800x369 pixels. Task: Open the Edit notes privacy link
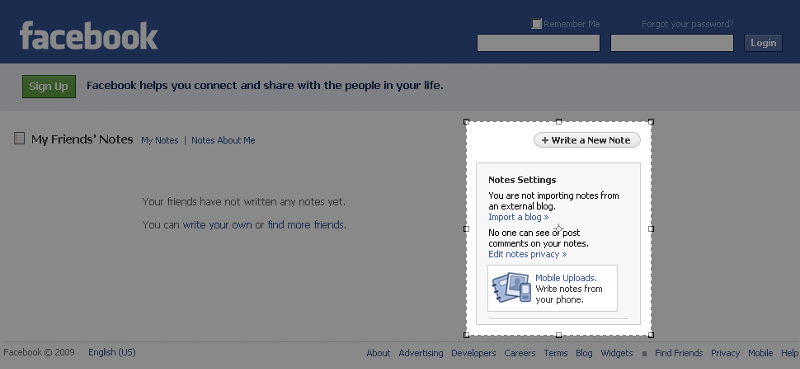(x=528, y=254)
